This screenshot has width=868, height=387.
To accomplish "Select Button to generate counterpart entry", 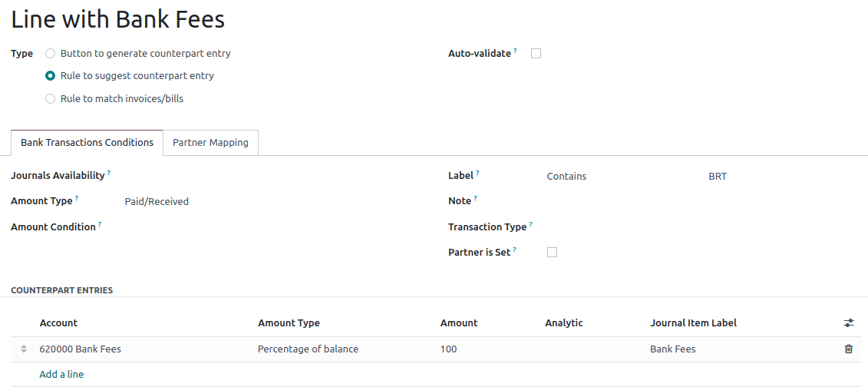I will (x=51, y=54).
